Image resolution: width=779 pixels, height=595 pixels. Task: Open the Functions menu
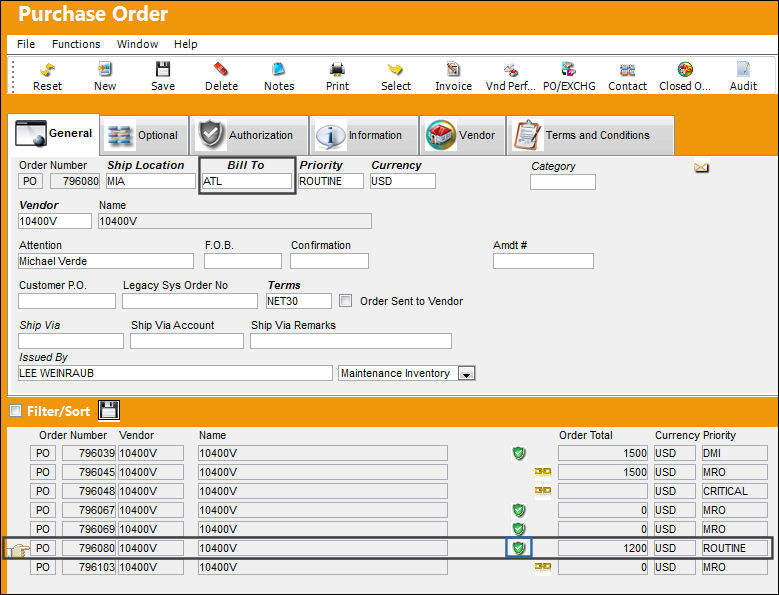tap(76, 44)
